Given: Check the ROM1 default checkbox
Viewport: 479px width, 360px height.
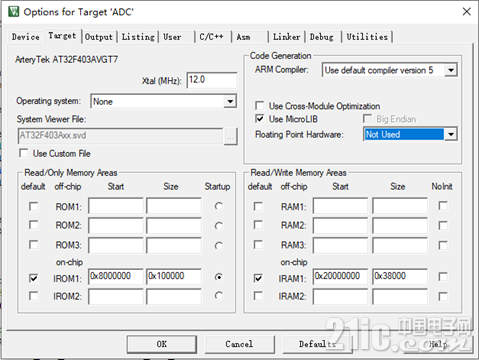Looking at the screenshot, I should [33, 206].
